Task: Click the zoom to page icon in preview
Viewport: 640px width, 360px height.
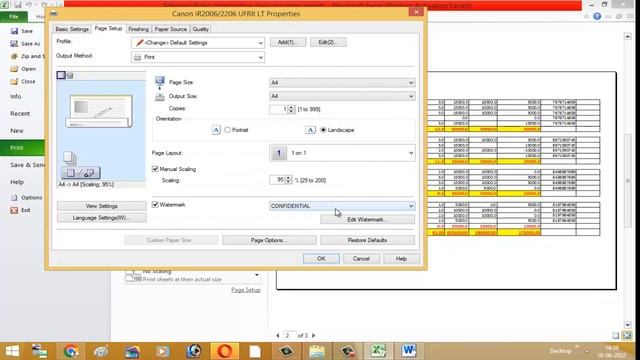Action: tap(627, 336)
